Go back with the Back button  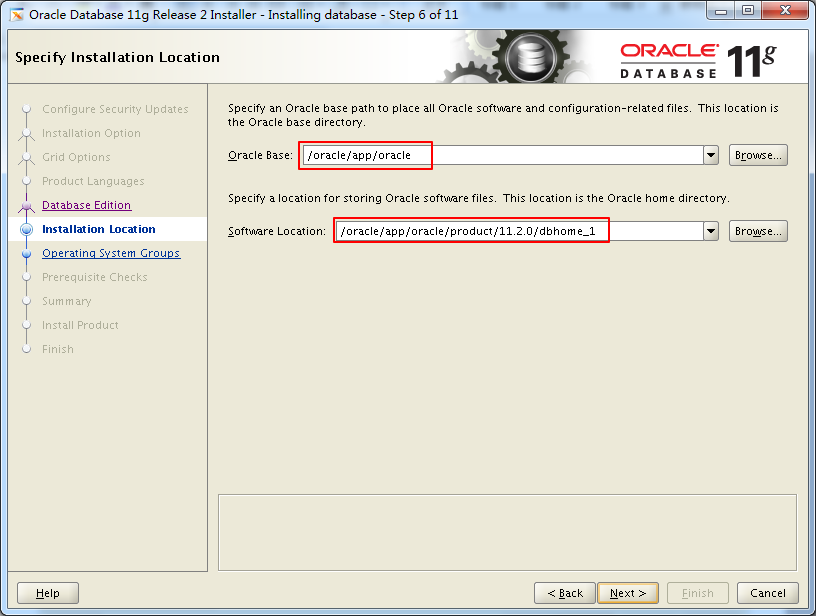pos(565,593)
